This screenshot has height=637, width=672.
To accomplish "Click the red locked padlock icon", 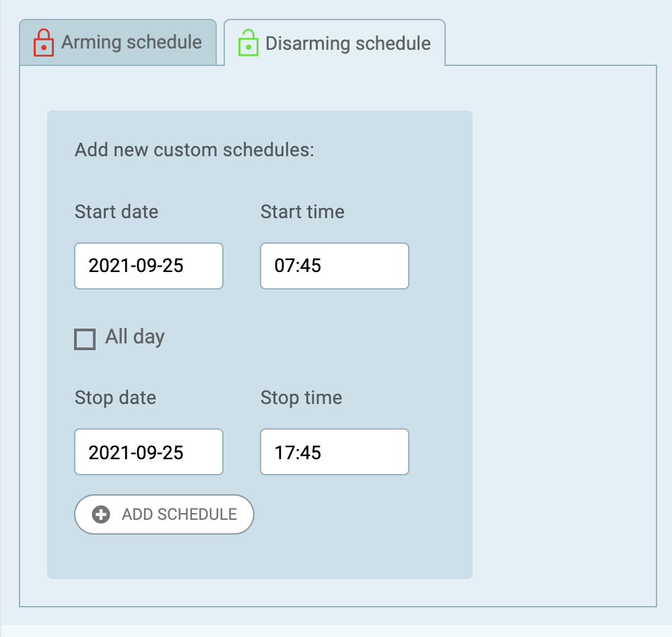I will 44,43.
